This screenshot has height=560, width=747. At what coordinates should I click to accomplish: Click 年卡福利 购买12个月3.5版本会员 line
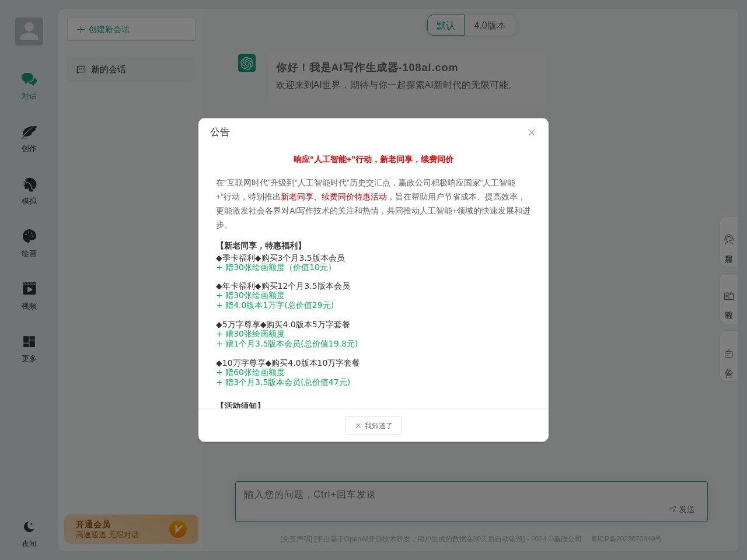[x=283, y=286]
